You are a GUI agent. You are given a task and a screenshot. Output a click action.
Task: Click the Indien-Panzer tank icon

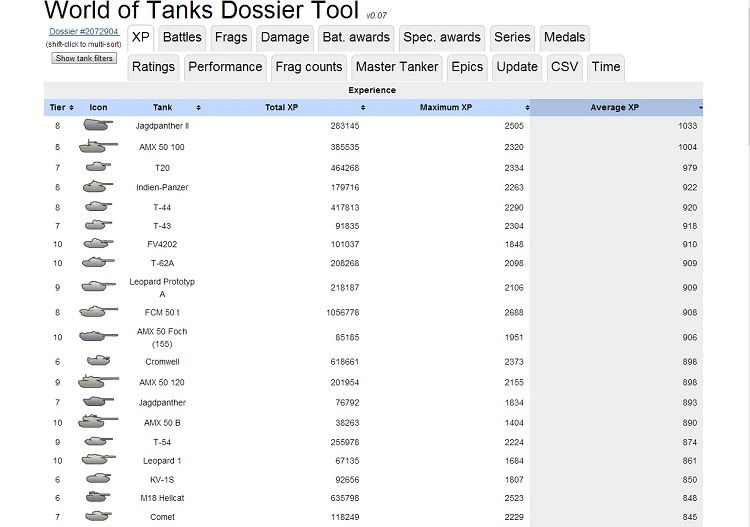pos(98,187)
